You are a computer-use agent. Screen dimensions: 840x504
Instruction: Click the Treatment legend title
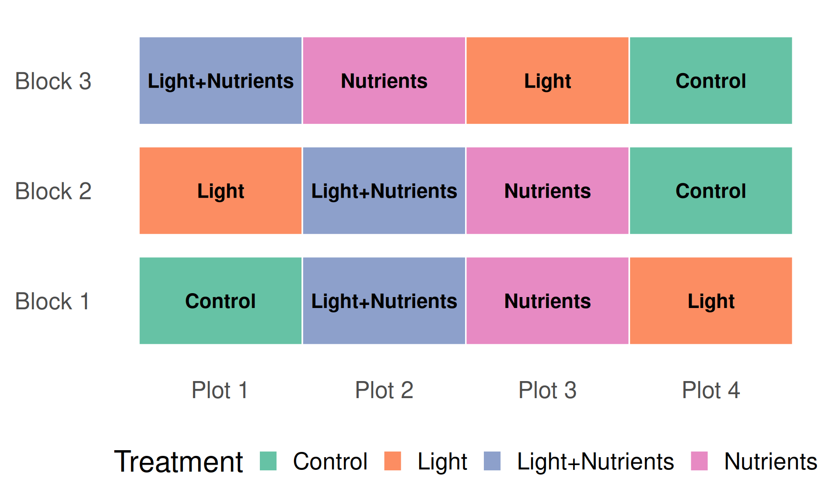(x=178, y=462)
